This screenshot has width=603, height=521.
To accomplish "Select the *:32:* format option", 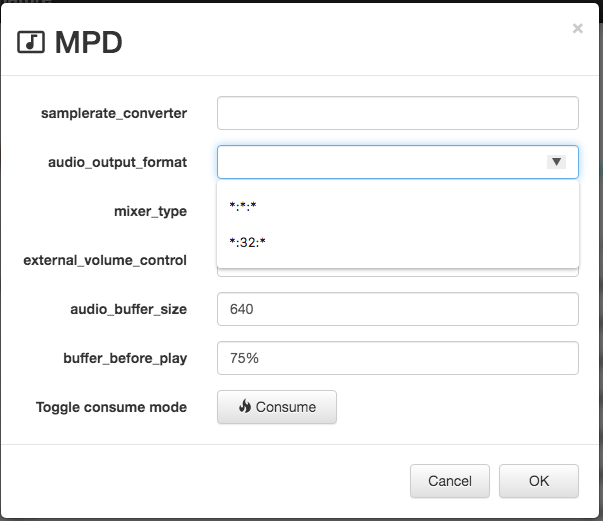I will click(398, 243).
